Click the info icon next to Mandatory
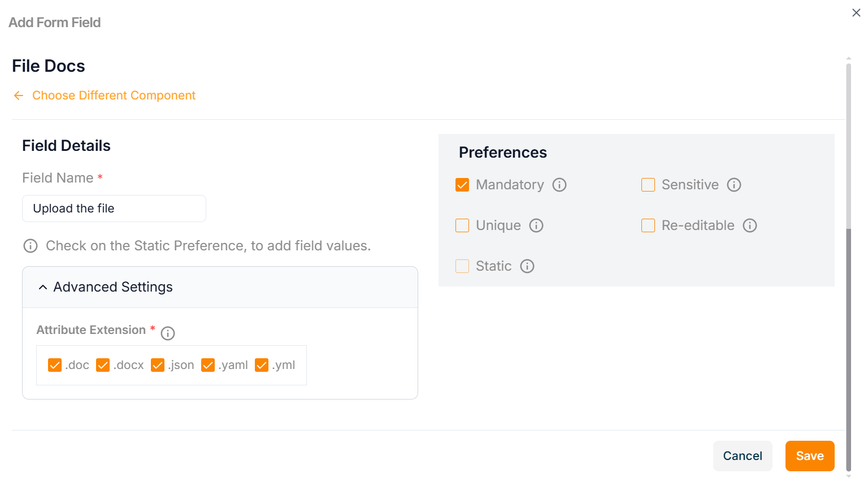 (559, 185)
